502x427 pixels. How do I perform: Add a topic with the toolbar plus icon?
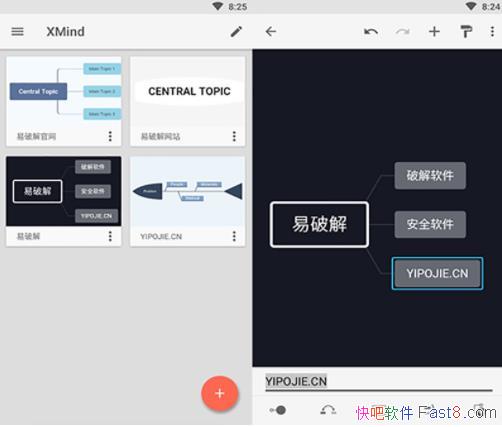coord(434,32)
